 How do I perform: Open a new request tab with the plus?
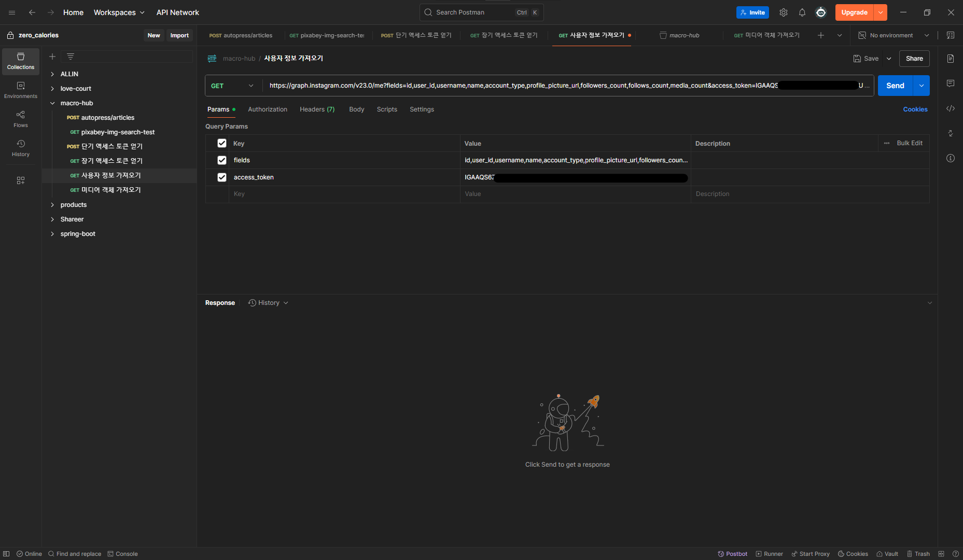point(821,35)
